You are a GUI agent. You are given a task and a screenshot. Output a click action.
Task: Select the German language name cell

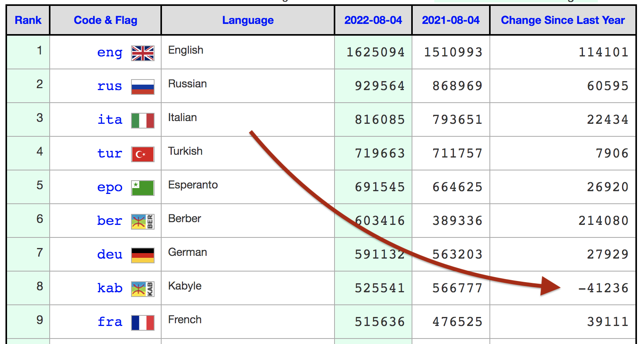click(248, 254)
